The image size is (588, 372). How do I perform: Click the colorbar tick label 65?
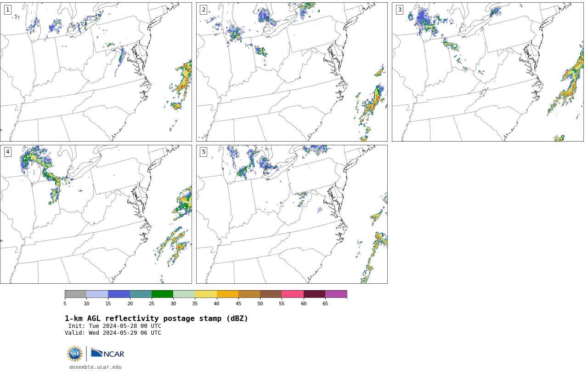pos(325,303)
